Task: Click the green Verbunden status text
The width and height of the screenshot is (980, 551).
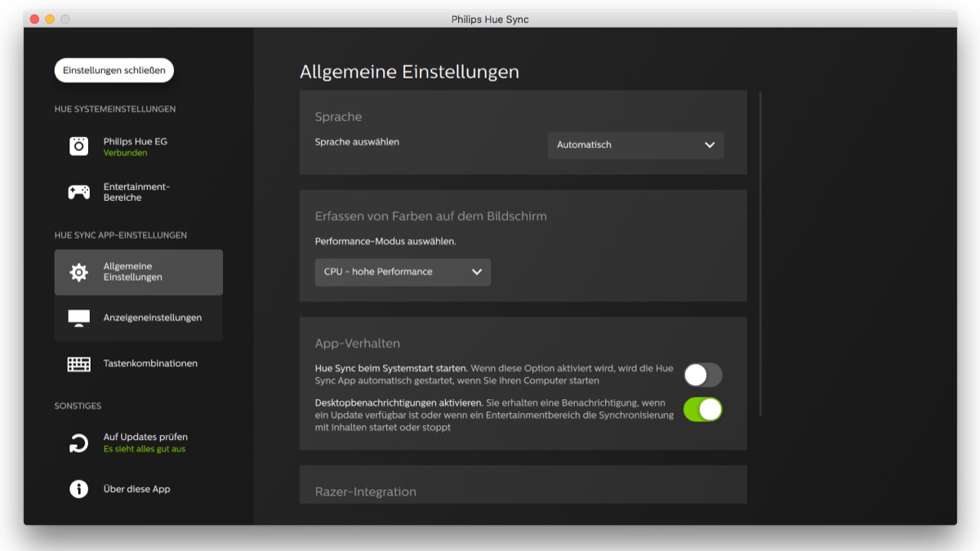Action: click(125, 153)
